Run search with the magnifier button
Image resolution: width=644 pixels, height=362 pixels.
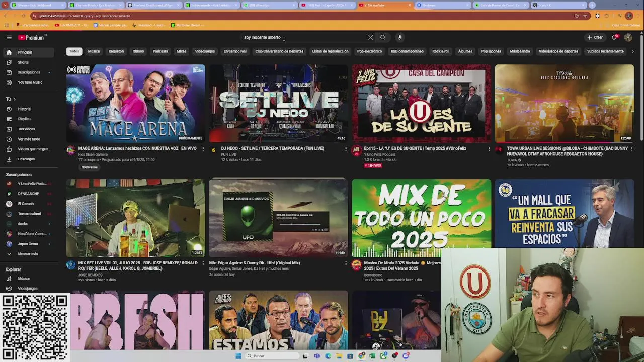pyautogui.click(x=383, y=37)
